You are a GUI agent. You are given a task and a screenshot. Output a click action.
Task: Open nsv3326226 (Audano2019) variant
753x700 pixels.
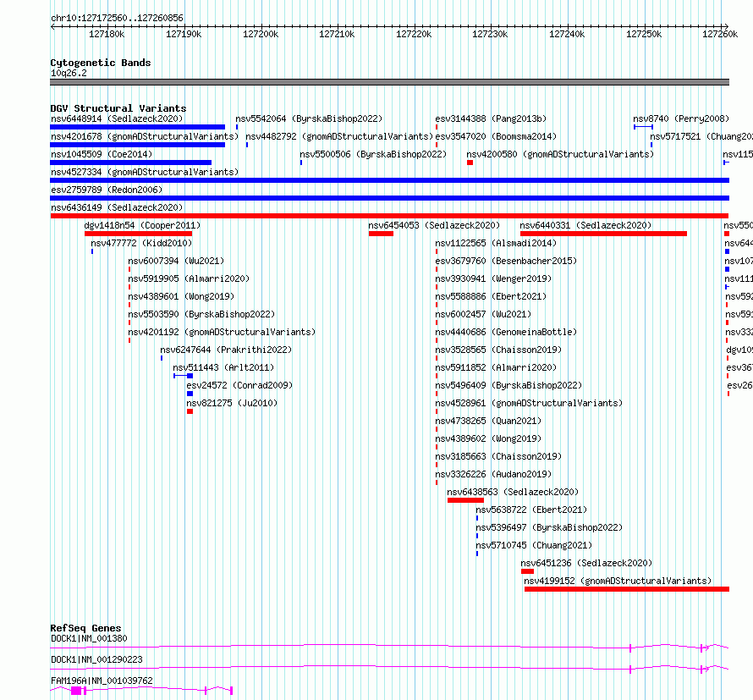coord(493,474)
